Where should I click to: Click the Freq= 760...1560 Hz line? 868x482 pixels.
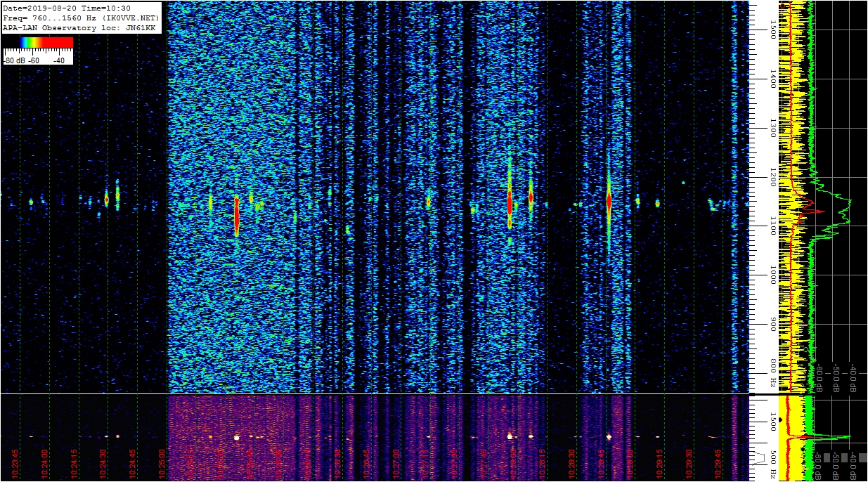[x=82, y=18]
